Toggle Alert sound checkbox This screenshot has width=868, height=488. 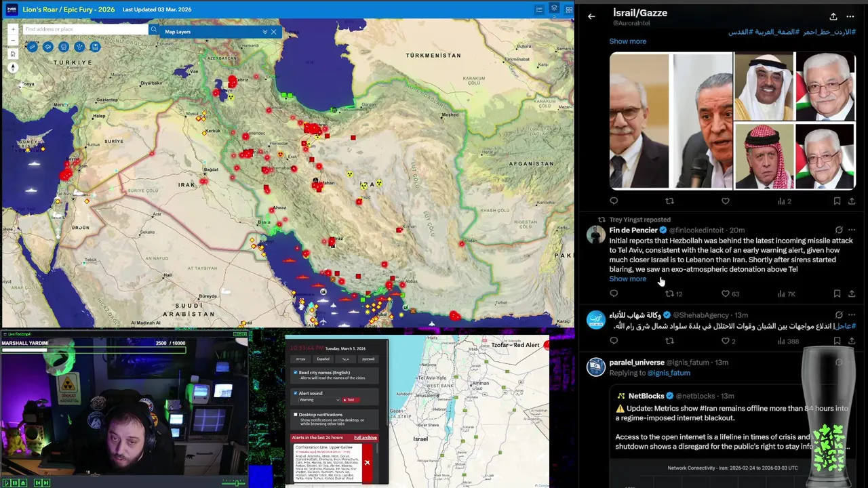[x=296, y=393]
